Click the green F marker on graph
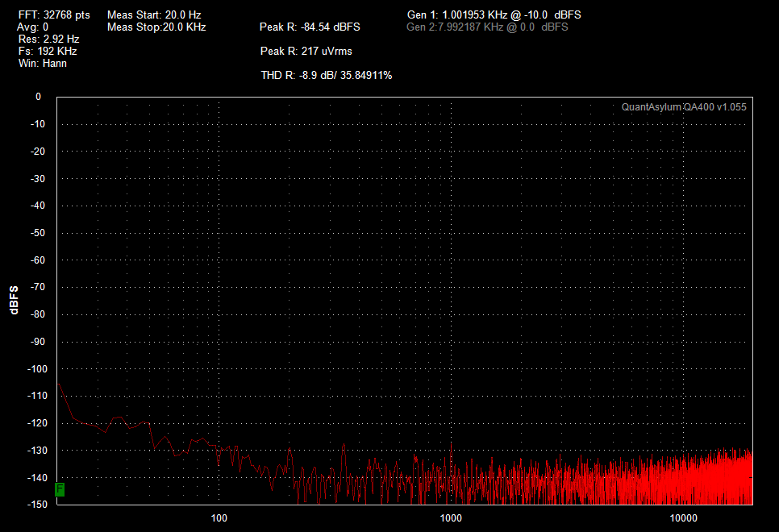779x532 pixels. click(60, 489)
